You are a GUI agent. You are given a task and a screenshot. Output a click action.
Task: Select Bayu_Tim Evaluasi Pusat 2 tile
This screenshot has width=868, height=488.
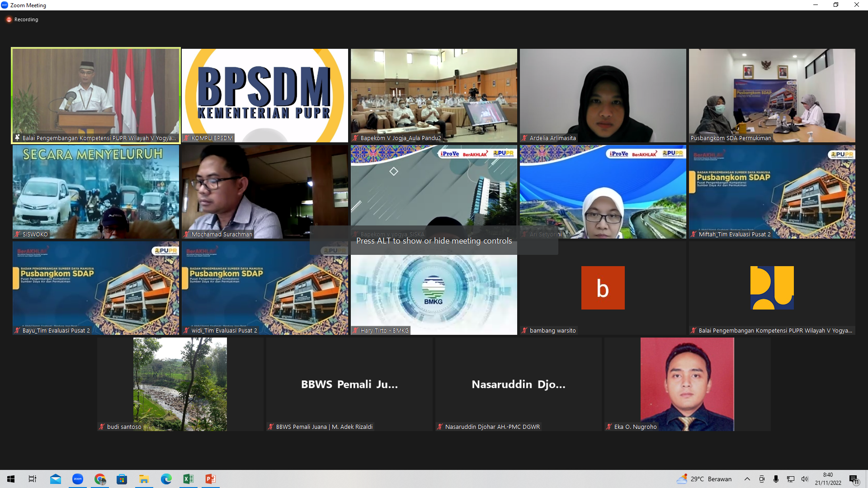(x=96, y=288)
